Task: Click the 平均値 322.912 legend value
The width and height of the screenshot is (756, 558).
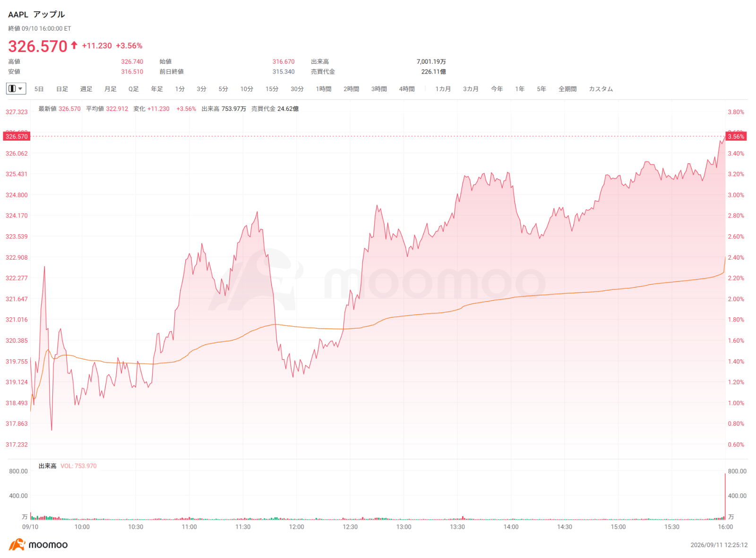Action: pyautogui.click(x=107, y=109)
